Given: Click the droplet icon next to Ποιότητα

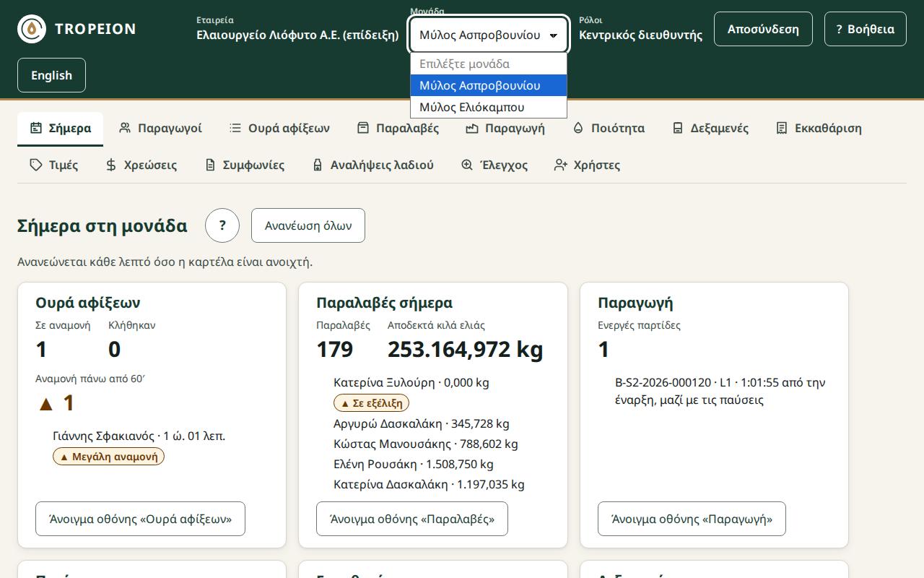Looking at the screenshot, I should pos(578,128).
